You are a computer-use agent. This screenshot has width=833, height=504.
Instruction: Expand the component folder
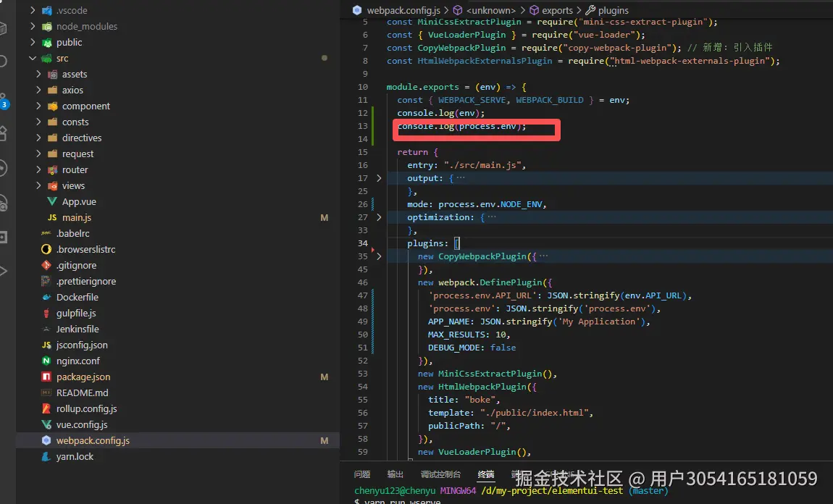[x=38, y=106]
